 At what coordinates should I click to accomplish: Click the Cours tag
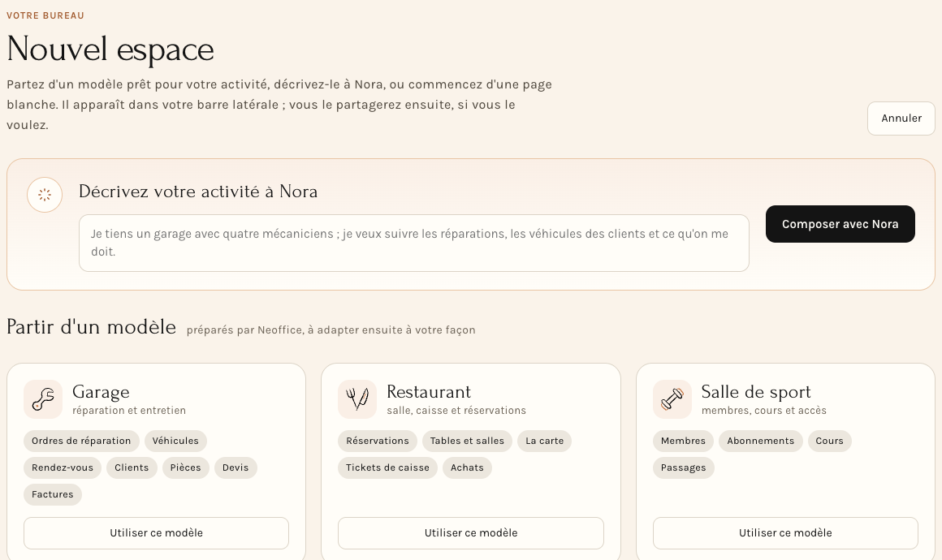(x=830, y=442)
